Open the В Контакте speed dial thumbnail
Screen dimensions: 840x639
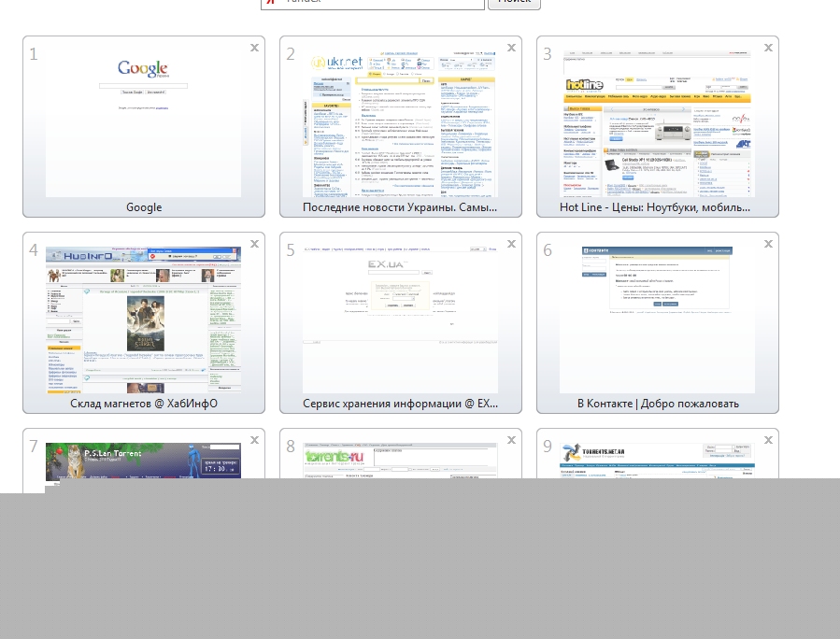pos(657,319)
